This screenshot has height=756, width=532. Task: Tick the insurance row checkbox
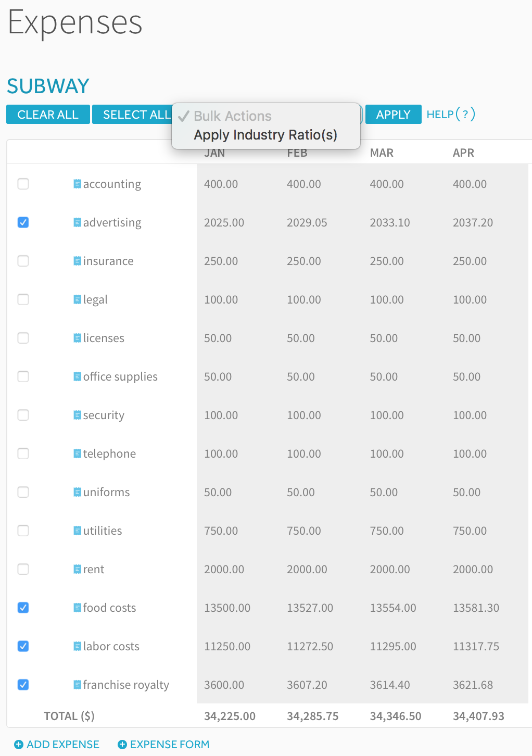tap(23, 261)
